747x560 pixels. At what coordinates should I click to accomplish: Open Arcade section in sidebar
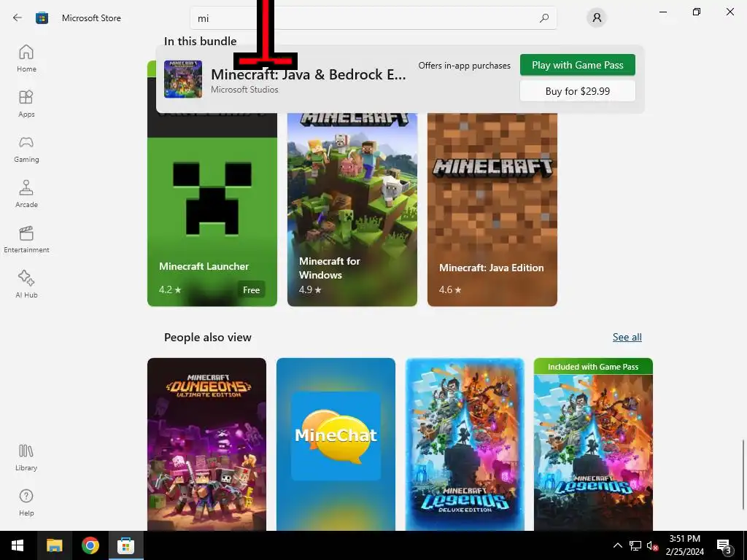26,194
